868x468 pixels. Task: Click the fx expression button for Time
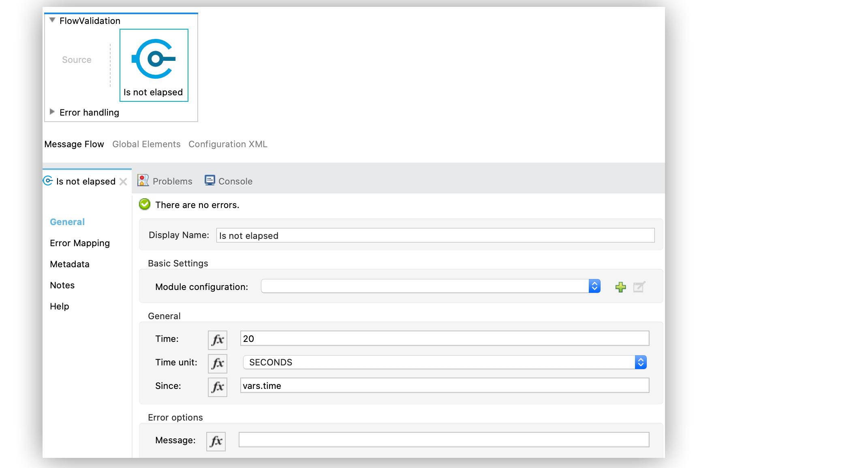click(217, 339)
